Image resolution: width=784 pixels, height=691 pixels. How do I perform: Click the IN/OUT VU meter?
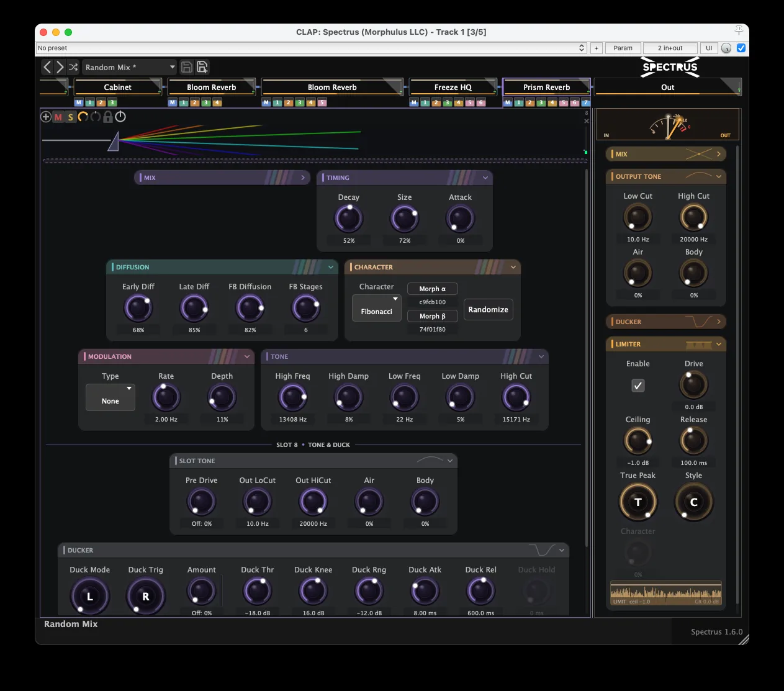(668, 125)
